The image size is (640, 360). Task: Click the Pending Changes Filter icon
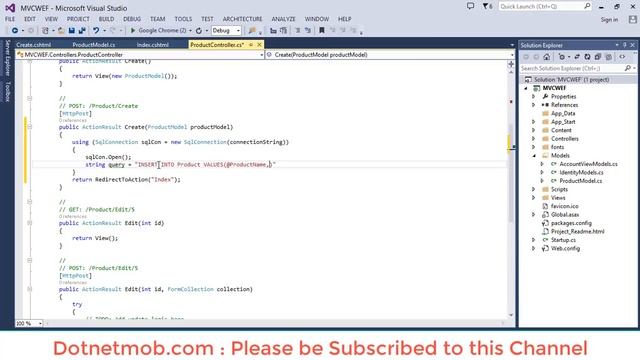pyautogui.click(x=562, y=57)
